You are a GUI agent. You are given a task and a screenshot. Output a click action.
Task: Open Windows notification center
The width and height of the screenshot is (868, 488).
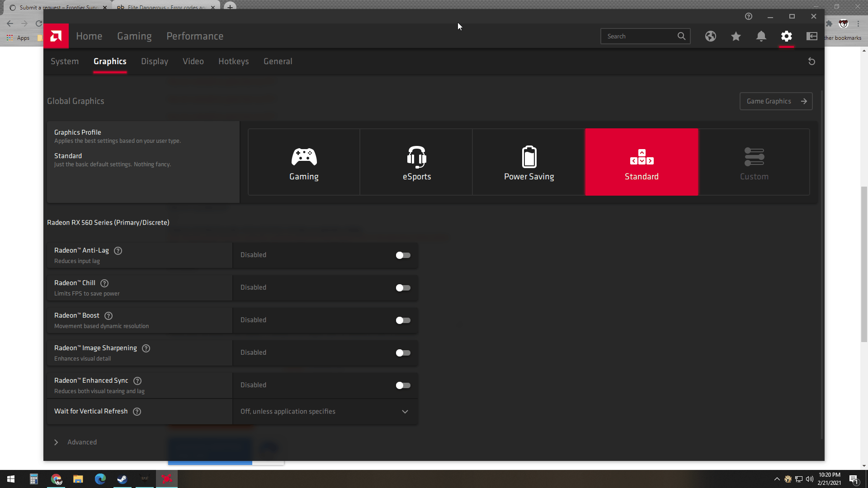tap(854, 479)
